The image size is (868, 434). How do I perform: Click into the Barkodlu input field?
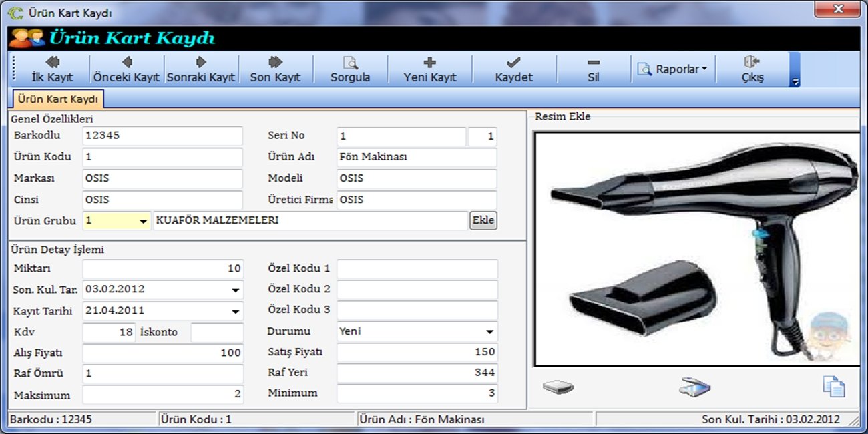pos(162,136)
